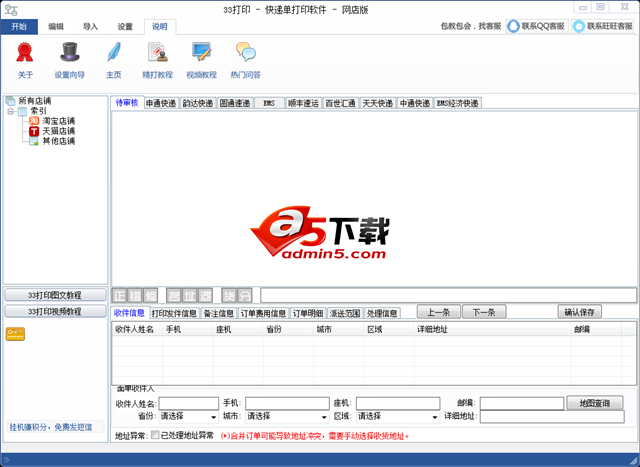Click the 修 status icon button
The width and height of the screenshot is (640, 467).
click(x=151, y=295)
